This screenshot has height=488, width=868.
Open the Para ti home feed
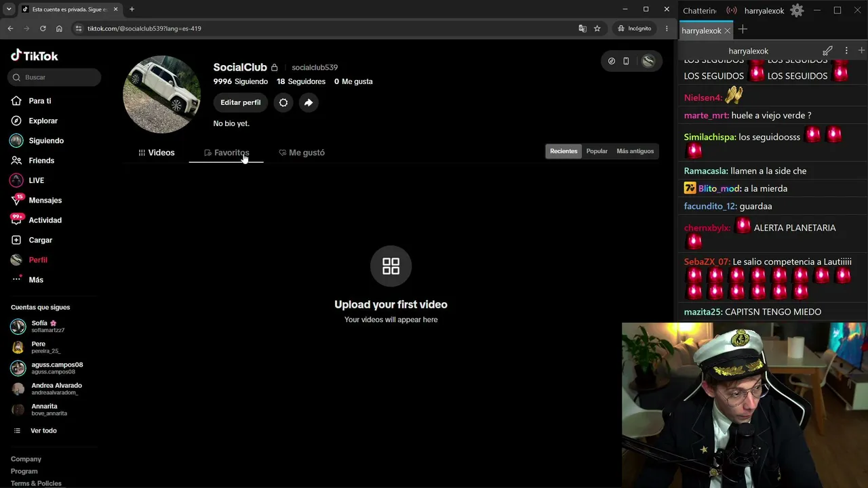[x=39, y=101]
